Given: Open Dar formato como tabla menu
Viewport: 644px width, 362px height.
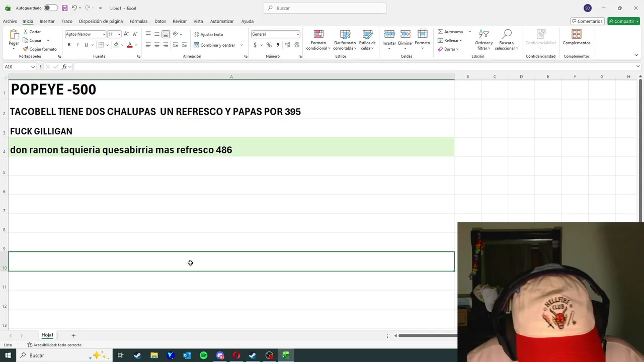Looking at the screenshot, I should pyautogui.click(x=345, y=40).
